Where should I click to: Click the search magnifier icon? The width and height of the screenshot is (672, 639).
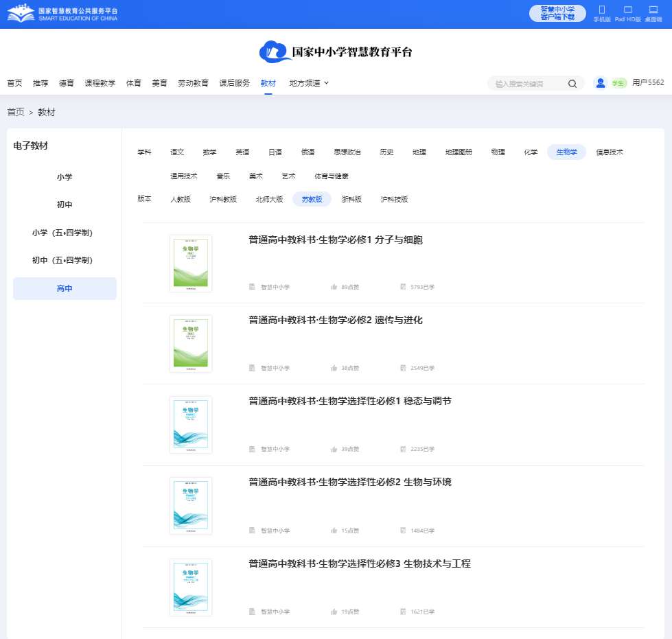click(x=572, y=82)
